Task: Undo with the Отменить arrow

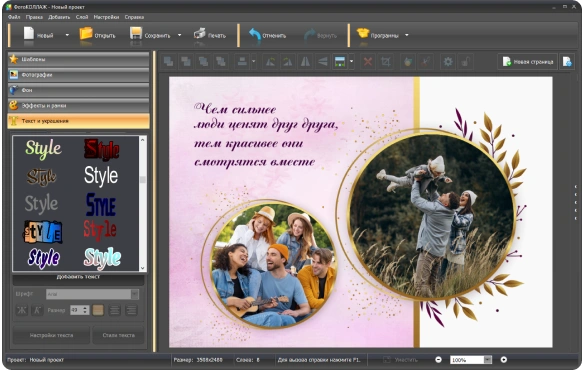Action: point(255,35)
